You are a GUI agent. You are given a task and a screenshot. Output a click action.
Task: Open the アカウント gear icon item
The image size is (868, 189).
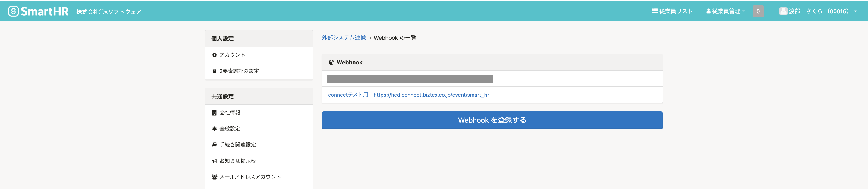(214, 55)
